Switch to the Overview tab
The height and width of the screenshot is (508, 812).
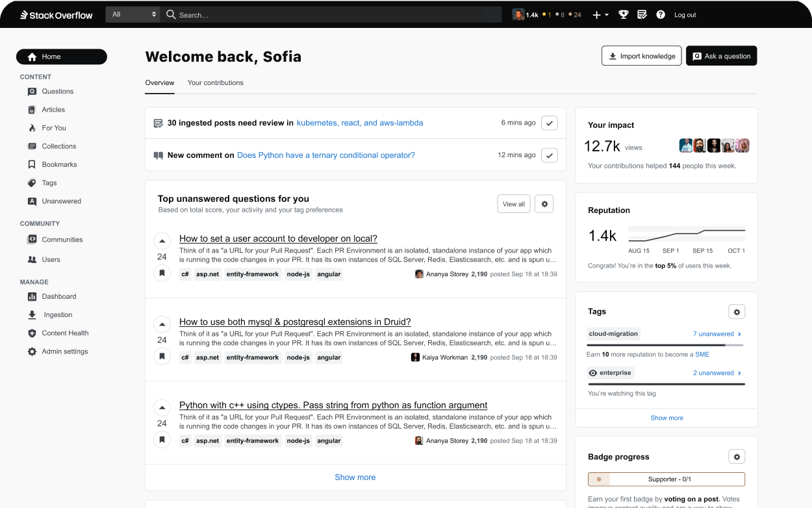tap(160, 83)
